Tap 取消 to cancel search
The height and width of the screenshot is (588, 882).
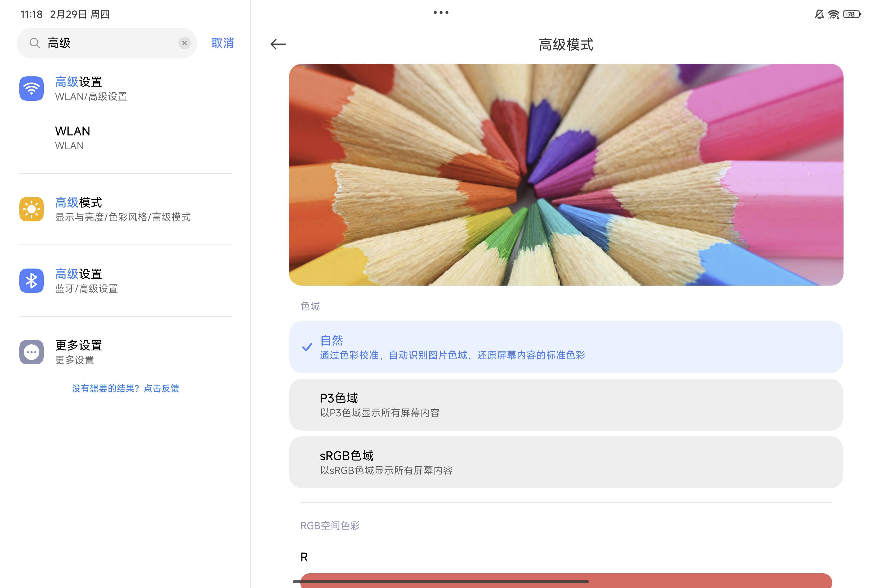pos(222,43)
